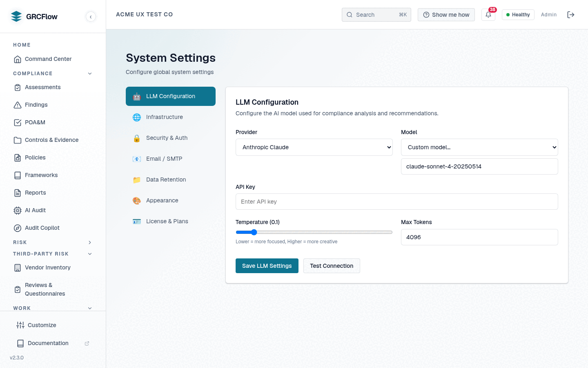The image size is (588, 368).
Task: Click the padlock icon beside Security & Auth
Action: (137, 138)
